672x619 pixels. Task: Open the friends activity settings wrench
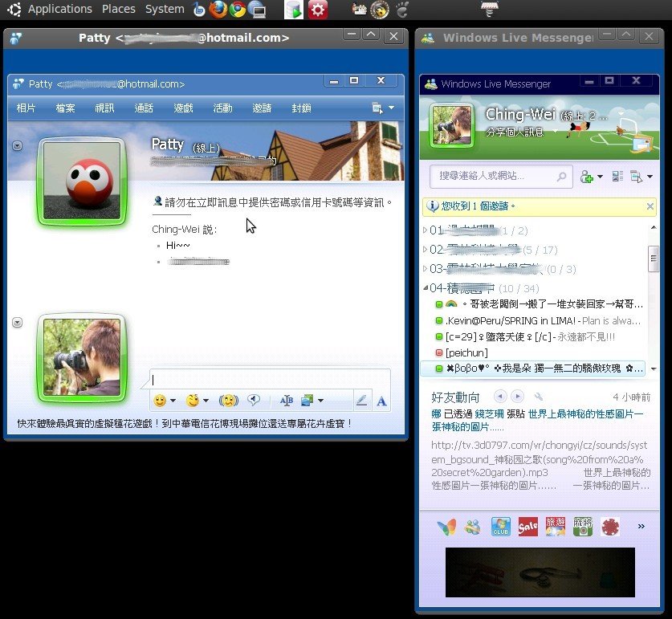click(539, 397)
